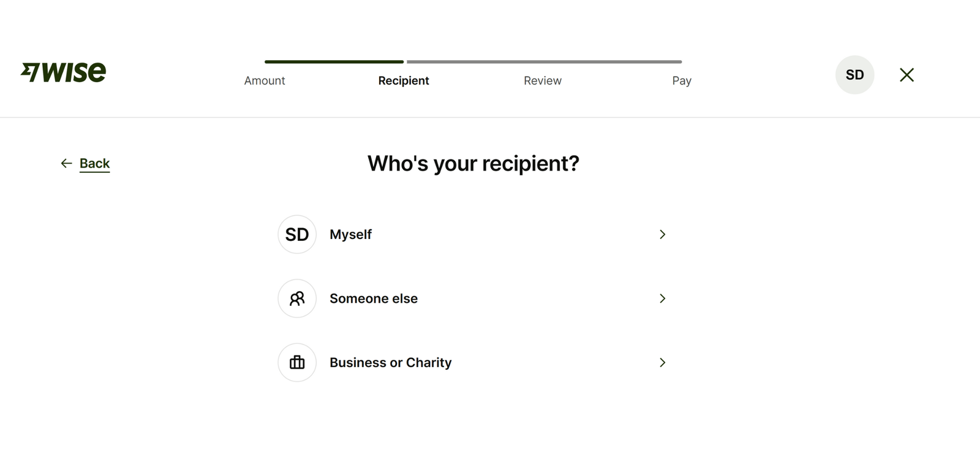980x453 pixels.
Task: Click the briefcase icon for Business
Action: (297, 362)
